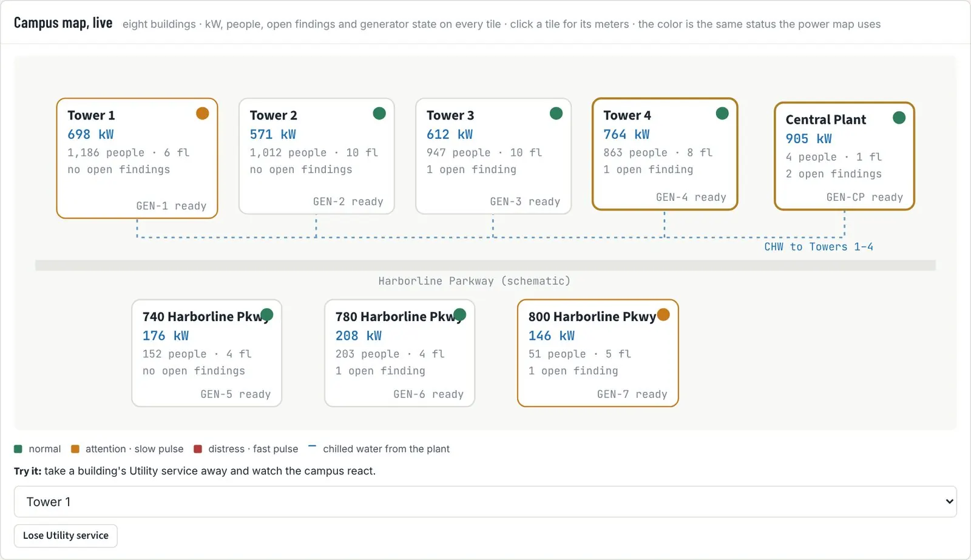This screenshot has width=971, height=560.
Task: Click the GEN-CP ready generator status
Action: coord(865,198)
